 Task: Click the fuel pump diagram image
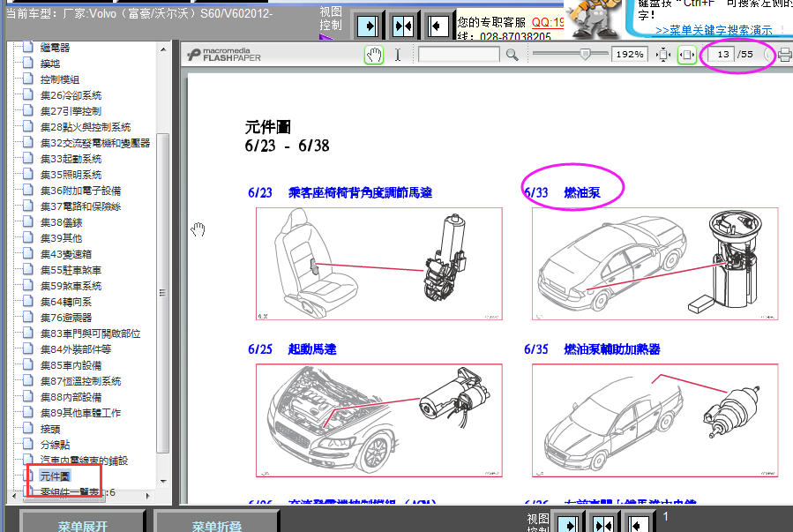tap(655, 264)
